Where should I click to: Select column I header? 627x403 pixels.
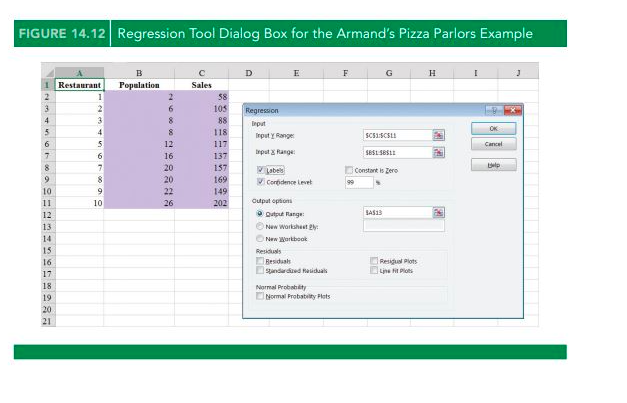(x=475, y=73)
